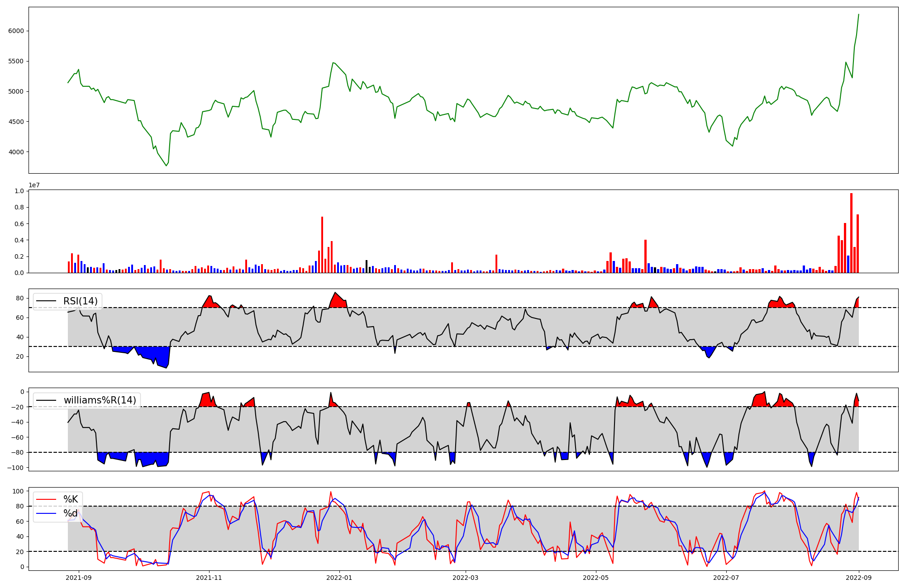Viewport: 905px width, 588px height.
Task: Click the 2022-03 x-axis date label
Action: click(x=466, y=578)
